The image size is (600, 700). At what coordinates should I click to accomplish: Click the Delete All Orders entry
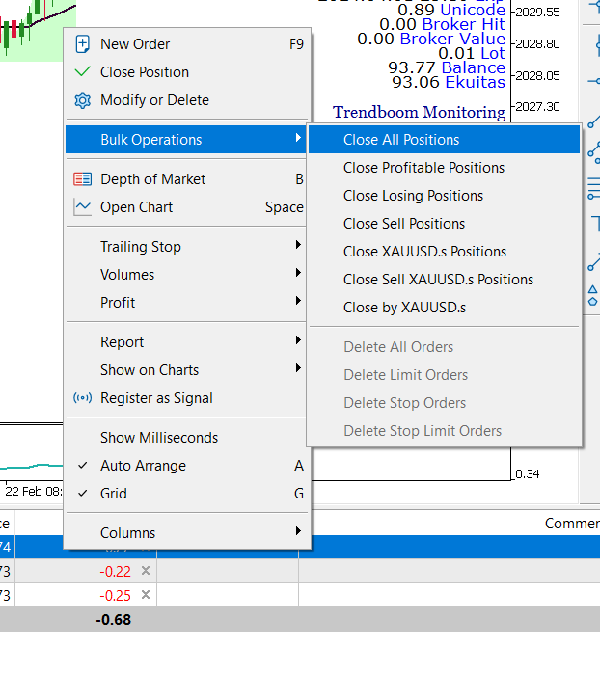click(444, 347)
